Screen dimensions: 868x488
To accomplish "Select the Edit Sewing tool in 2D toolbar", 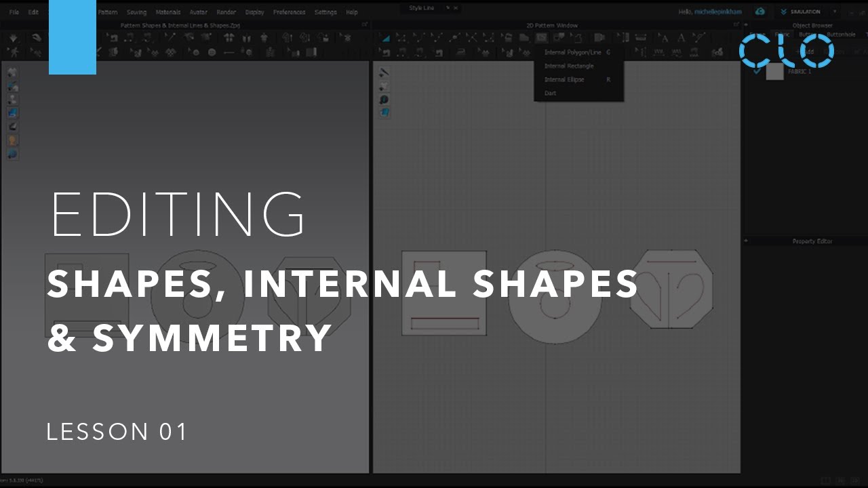I will (x=386, y=52).
